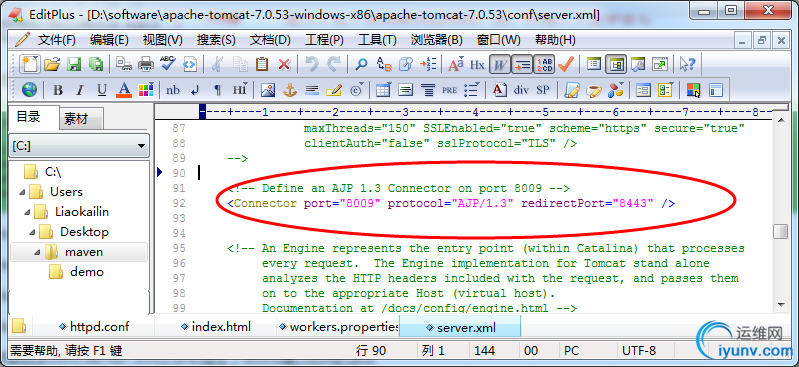Insert a non-breaking space (nb) icon
Viewport: 799px width, 367px height.
173,91
